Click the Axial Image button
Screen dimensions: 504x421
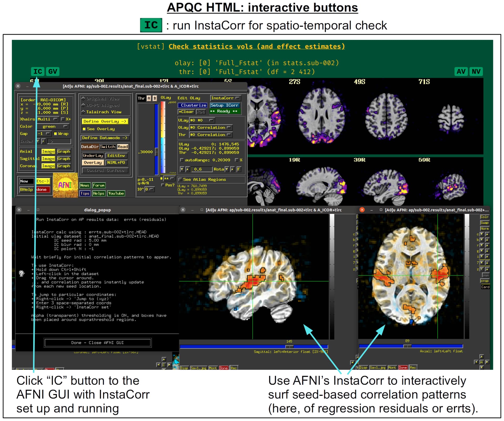(x=48, y=152)
